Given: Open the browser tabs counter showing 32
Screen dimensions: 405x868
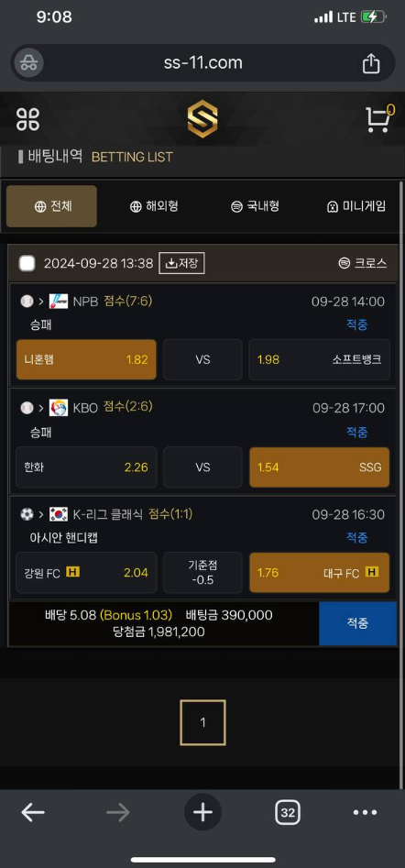Looking at the screenshot, I should (x=287, y=813).
